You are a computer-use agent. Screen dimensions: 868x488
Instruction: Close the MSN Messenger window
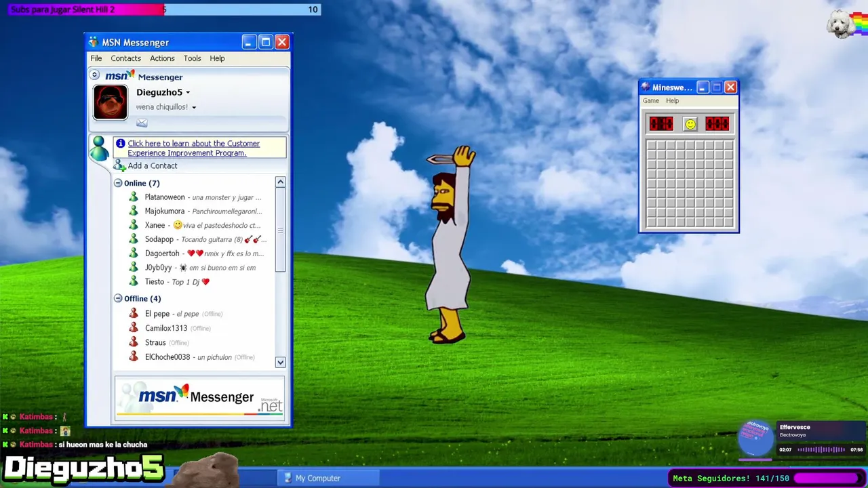[x=282, y=42]
